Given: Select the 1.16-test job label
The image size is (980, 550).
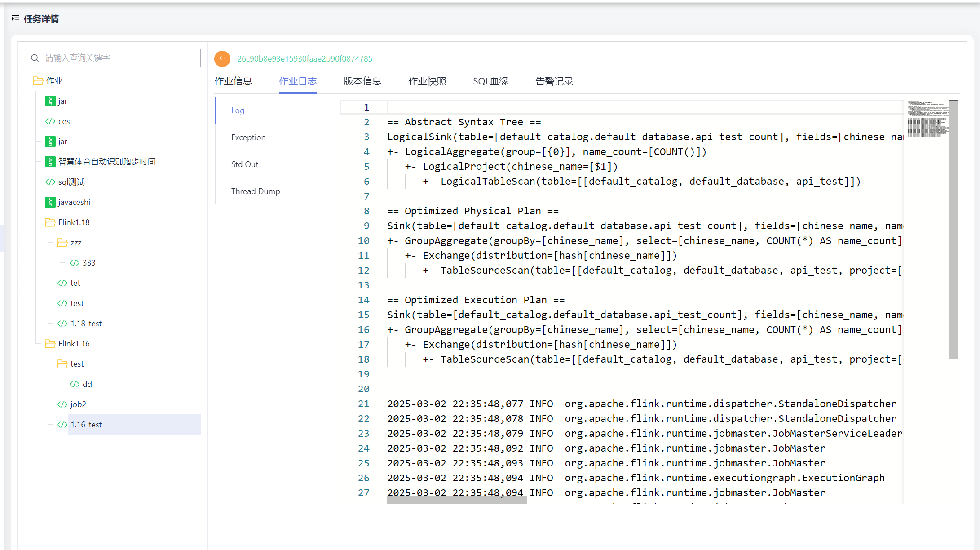Looking at the screenshot, I should [x=86, y=425].
